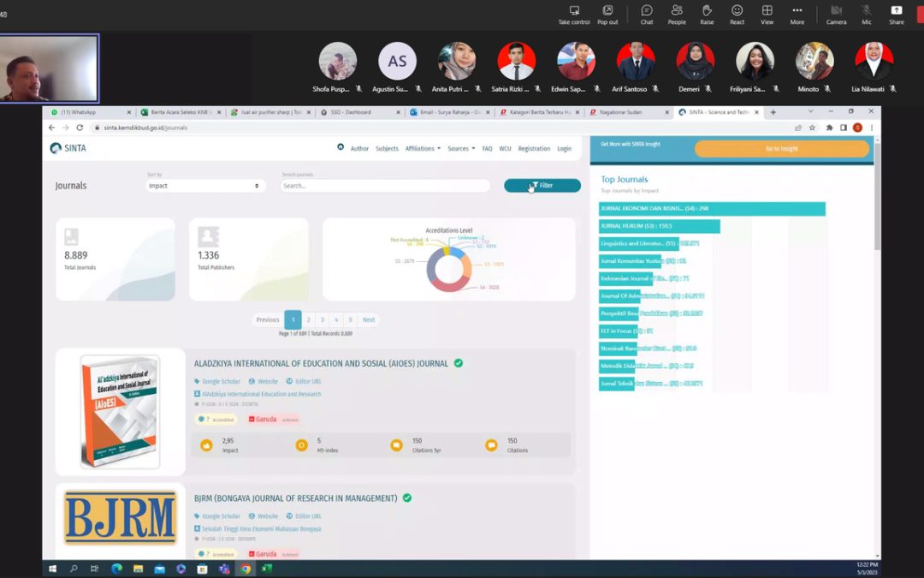924x578 pixels.
Task: Open the Chat panel in the meeting
Action: (647, 15)
